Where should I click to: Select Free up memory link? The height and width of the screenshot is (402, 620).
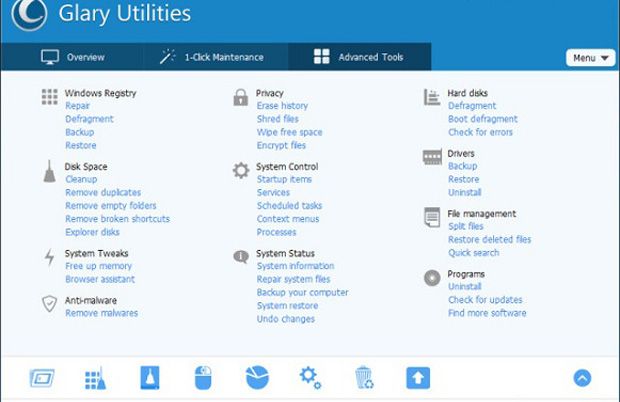[x=98, y=266]
